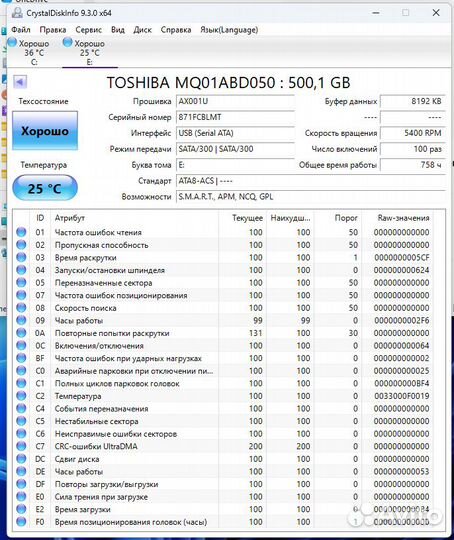Click the status icon for Время загрузки
Image resolution: width=454 pixels, height=540 pixels.
click(21, 509)
